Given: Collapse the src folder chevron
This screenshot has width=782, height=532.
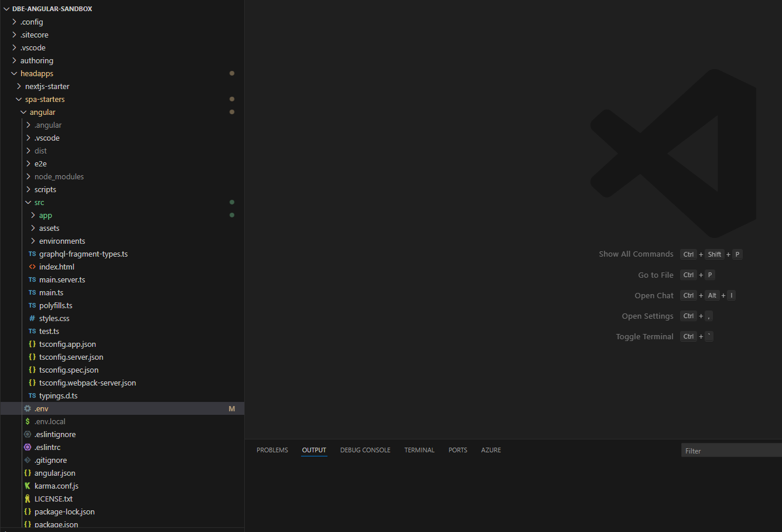Looking at the screenshot, I should (28, 202).
